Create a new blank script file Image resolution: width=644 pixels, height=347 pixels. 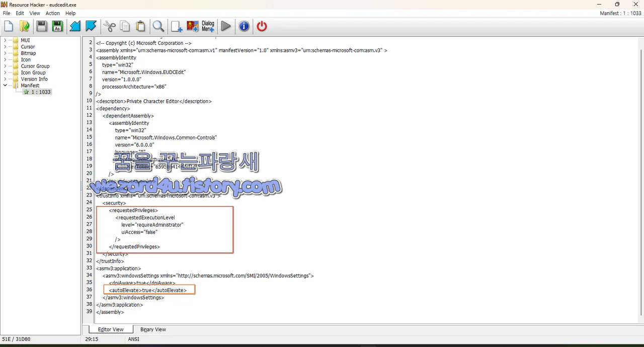pyautogui.click(x=9, y=26)
